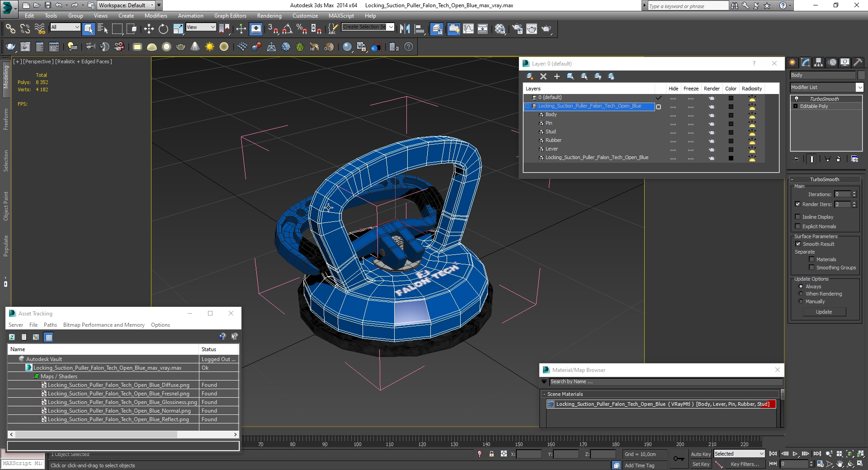The height and width of the screenshot is (470, 868).
Task: Open Paths menu in Asset Tracking
Action: coord(50,325)
